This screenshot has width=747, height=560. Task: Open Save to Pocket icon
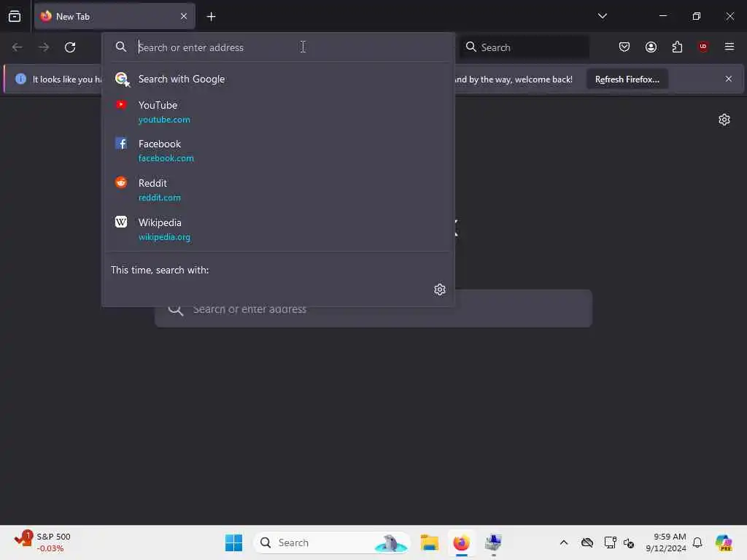coord(624,47)
